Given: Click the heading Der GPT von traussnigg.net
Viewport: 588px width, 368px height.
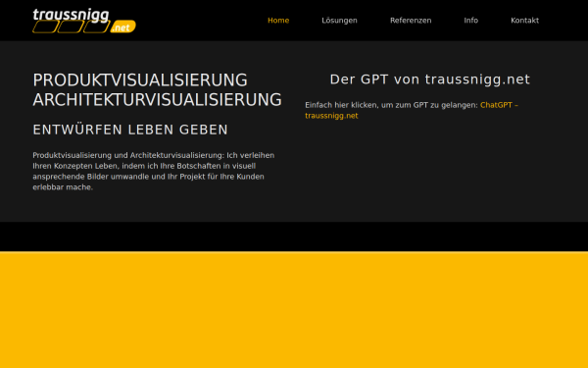Looking at the screenshot, I should tap(430, 79).
